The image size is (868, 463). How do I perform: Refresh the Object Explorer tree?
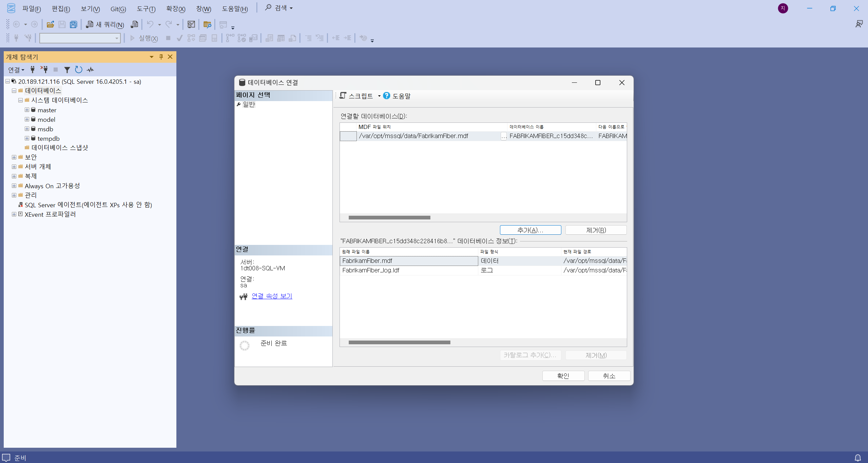(x=79, y=70)
